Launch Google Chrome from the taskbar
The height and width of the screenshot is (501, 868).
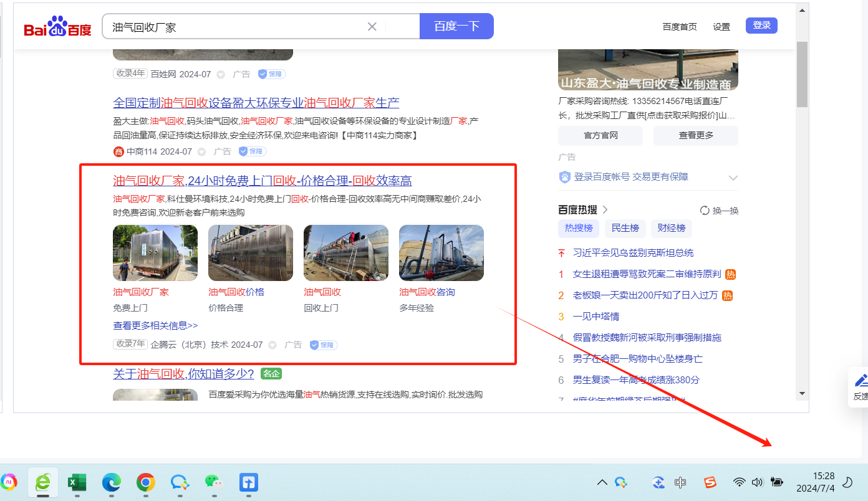[146, 482]
